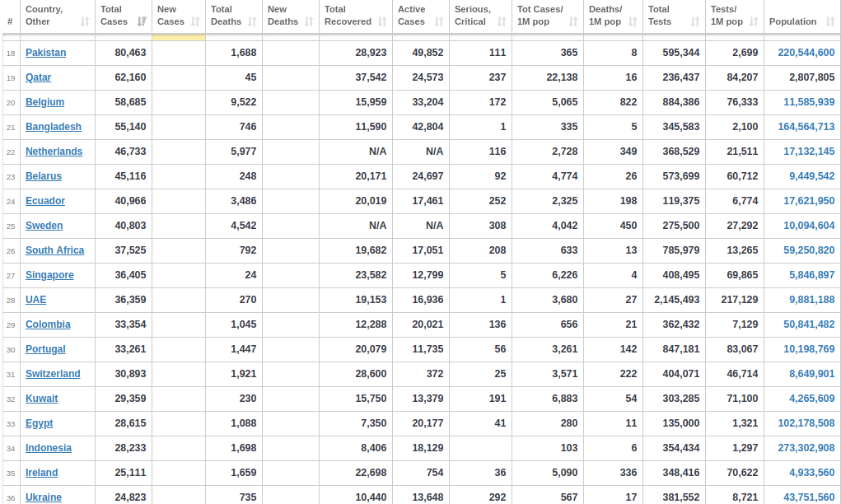Open the Qatar country link
The width and height of the screenshot is (841, 504).
(38, 77)
